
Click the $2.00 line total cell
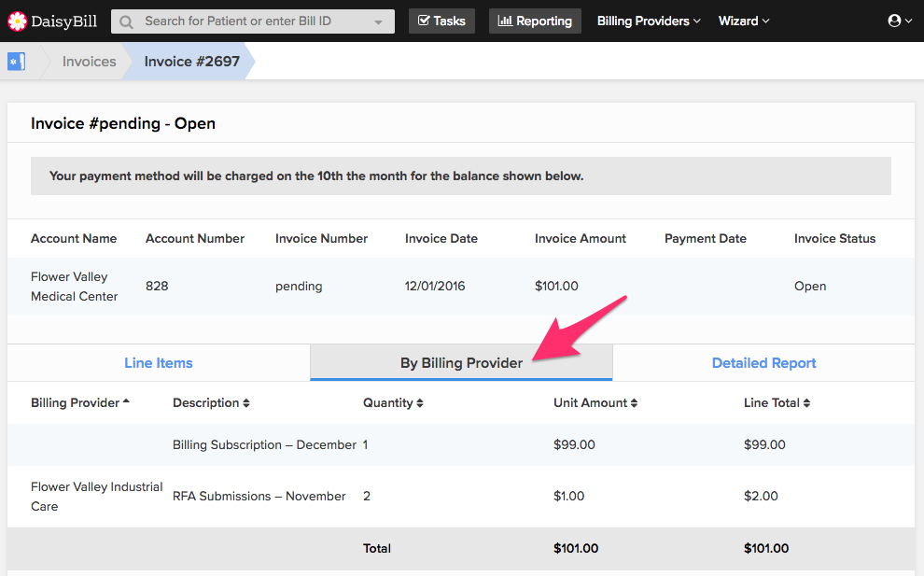[x=761, y=496]
